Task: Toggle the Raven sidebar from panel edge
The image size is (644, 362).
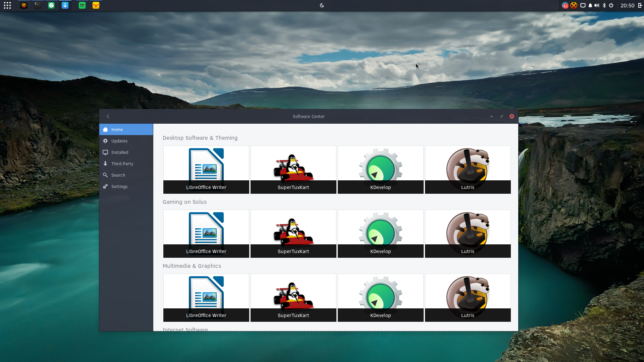Action: (640, 5)
